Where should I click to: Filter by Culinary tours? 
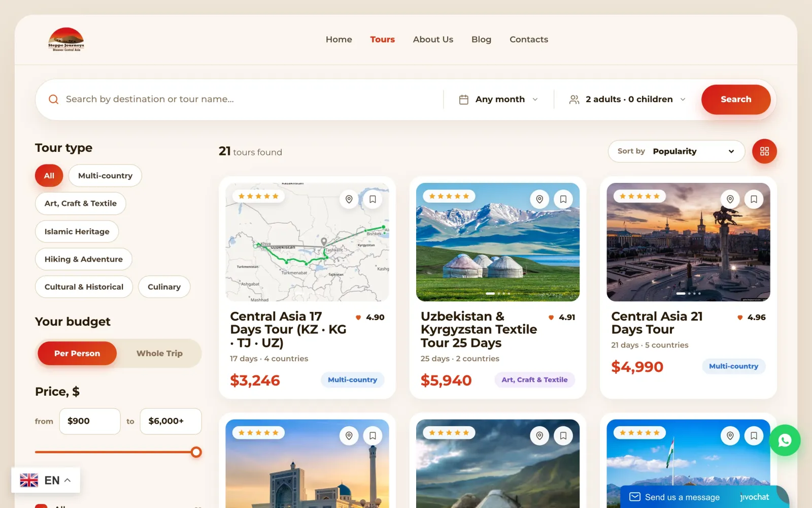coord(164,287)
